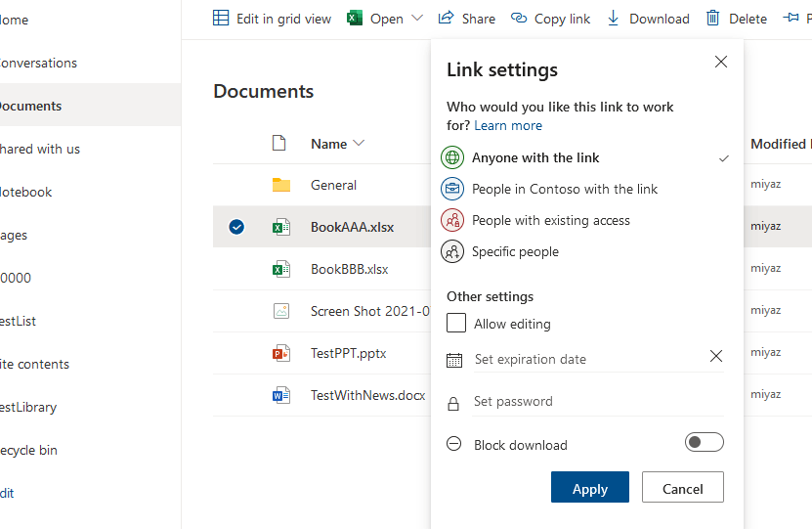Click the Edit link in left navigation

coord(7,493)
